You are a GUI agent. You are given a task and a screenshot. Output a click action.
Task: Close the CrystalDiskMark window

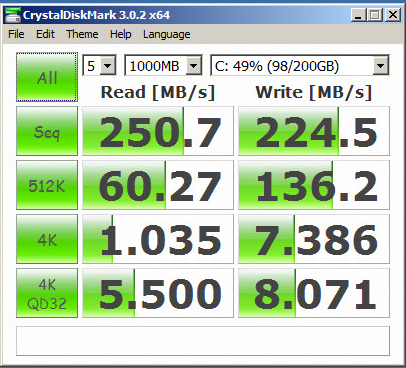[x=393, y=15]
